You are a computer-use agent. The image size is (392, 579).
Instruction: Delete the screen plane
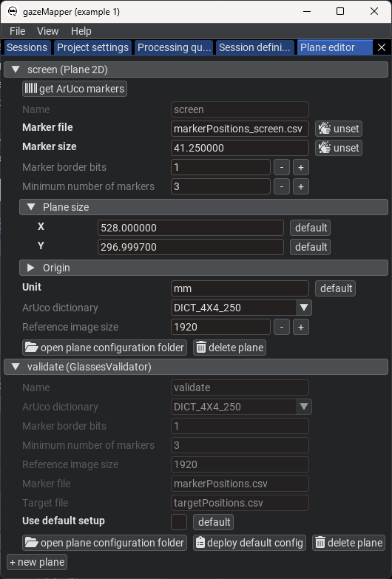[x=229, y=348]
